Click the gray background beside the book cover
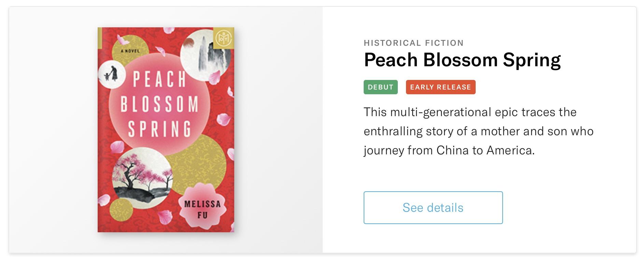The height and width of the screenshot is (263, 644). pos(277,130)
